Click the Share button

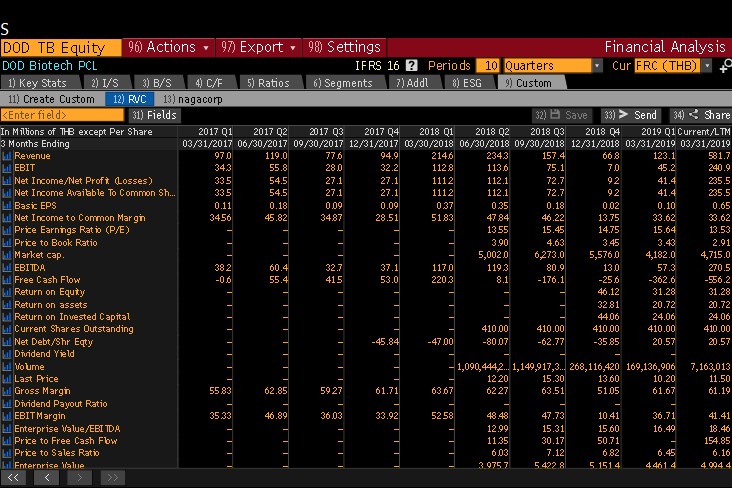coord(700,115)
